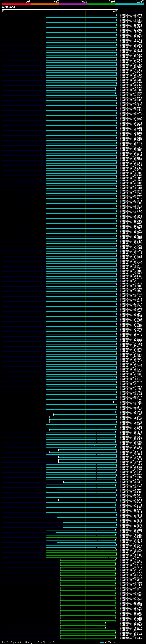Select the UniRef100_A5AGB8 label
This screenshot has height=644, width=146.
[x=131, y=555]
